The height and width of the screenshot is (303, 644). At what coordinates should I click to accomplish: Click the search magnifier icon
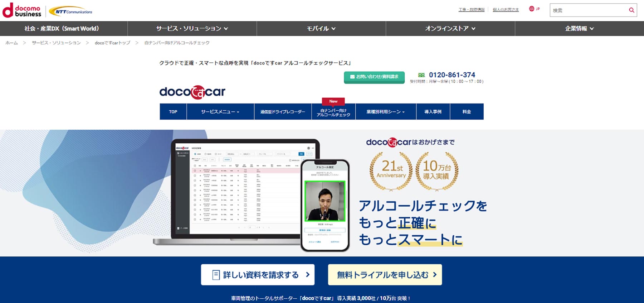pos(631,10)
